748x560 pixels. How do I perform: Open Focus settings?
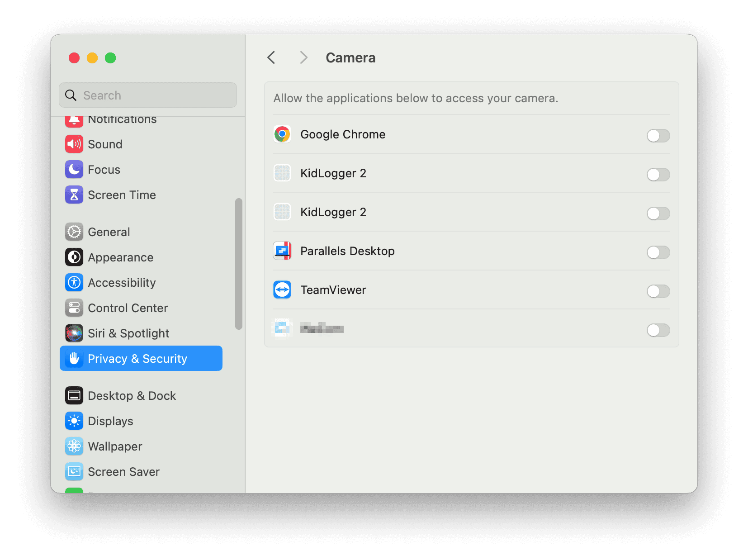tap(141, 170)
